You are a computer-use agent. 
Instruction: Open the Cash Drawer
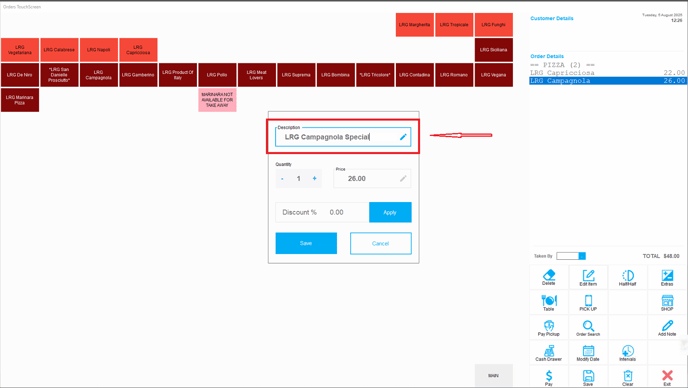point(549,352)
